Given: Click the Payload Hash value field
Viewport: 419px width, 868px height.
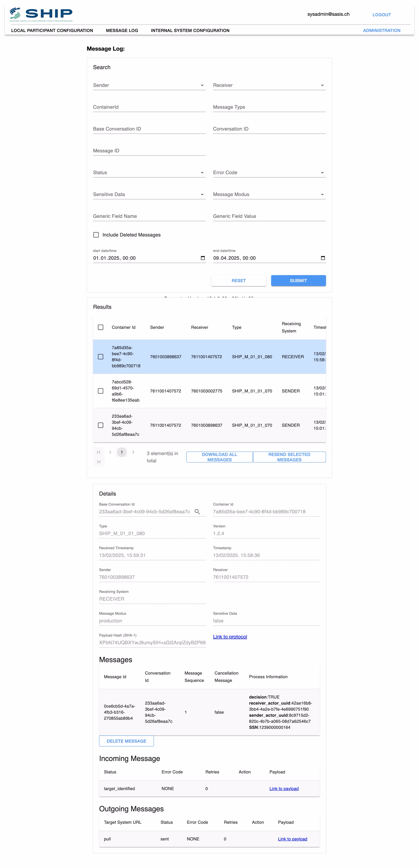Looking at the screenshot, I should coord(152,643).
